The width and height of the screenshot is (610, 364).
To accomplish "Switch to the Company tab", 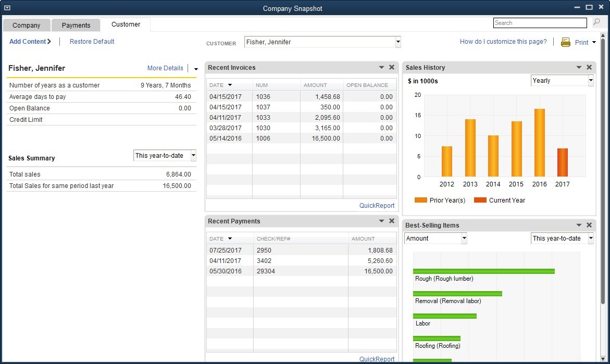I will click(x=26, y=25).
